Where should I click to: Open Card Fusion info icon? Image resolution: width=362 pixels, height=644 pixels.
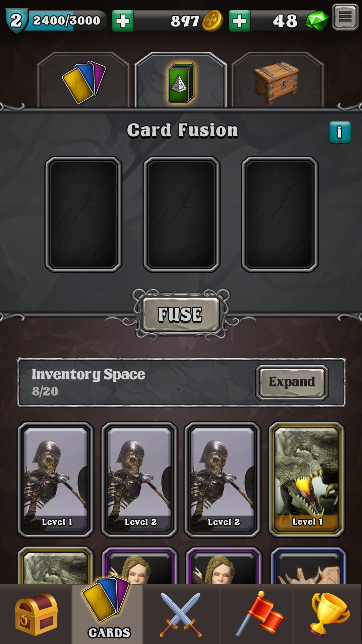pyautogui.click(x=340, y=132)
